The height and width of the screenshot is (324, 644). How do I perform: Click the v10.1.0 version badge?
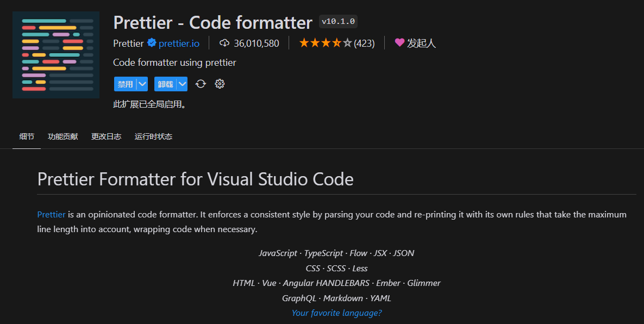339,22
